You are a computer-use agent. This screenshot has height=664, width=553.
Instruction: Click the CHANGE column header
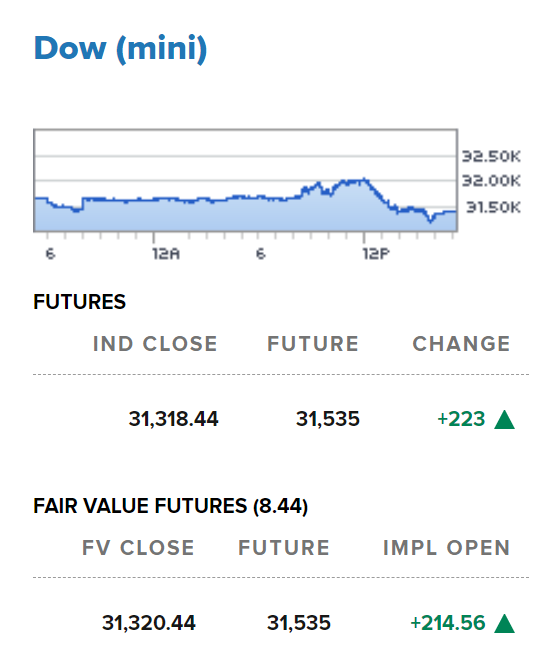462,344
